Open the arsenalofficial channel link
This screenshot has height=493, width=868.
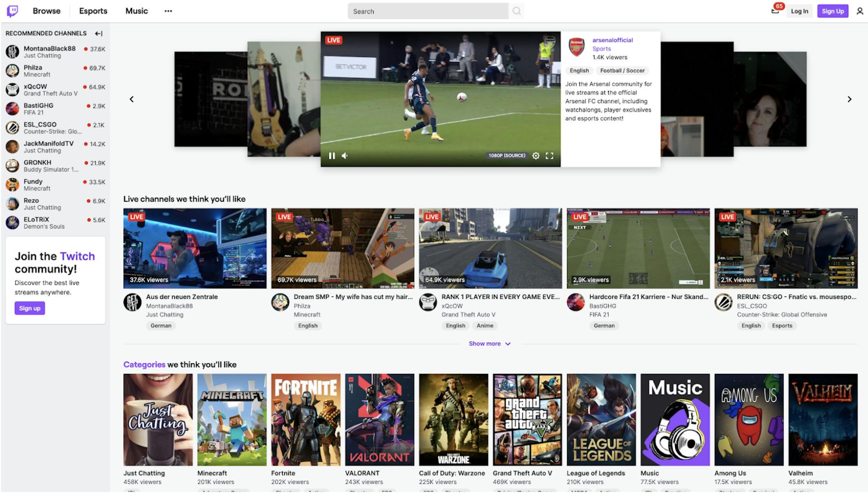tap(612, 40)
